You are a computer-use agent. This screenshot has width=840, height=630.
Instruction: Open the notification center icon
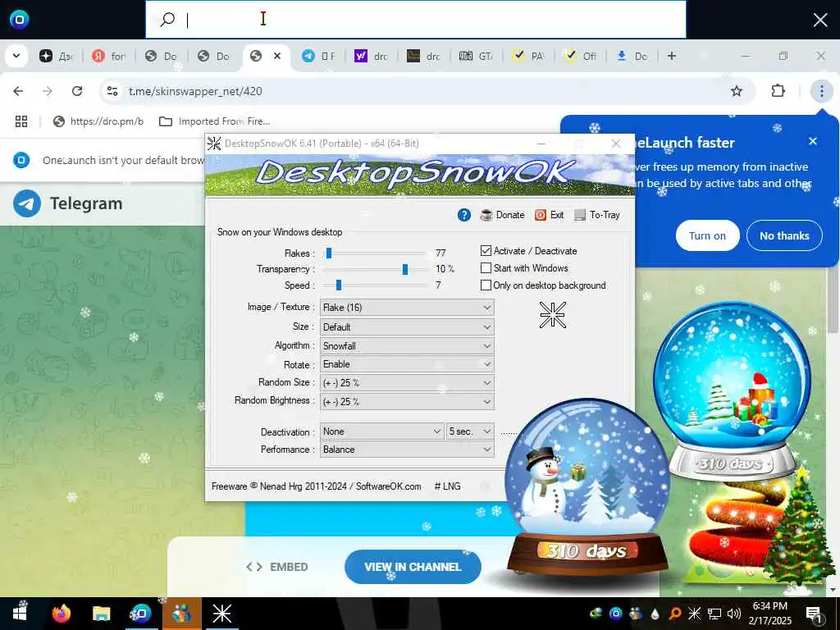pos(814,614)
